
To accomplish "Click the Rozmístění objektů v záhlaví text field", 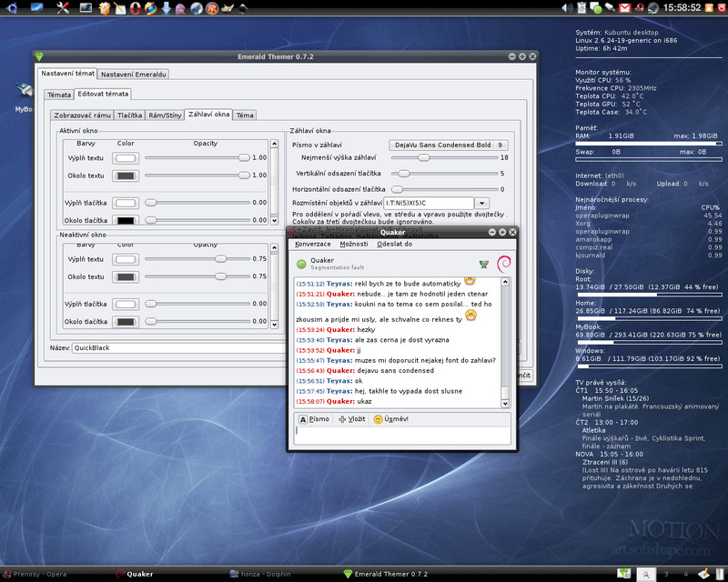I will click(429, 204).
